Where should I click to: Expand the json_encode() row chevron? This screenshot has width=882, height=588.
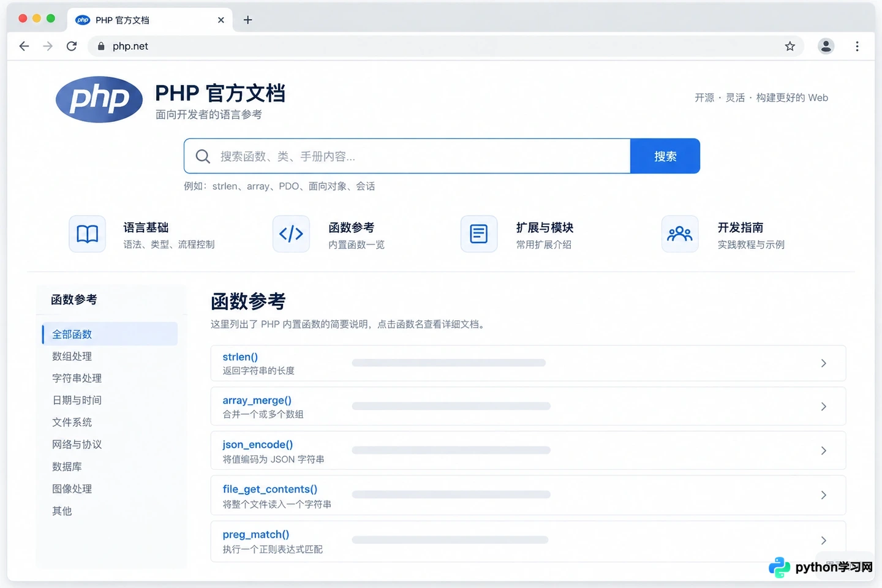click(x=824, y=451)
